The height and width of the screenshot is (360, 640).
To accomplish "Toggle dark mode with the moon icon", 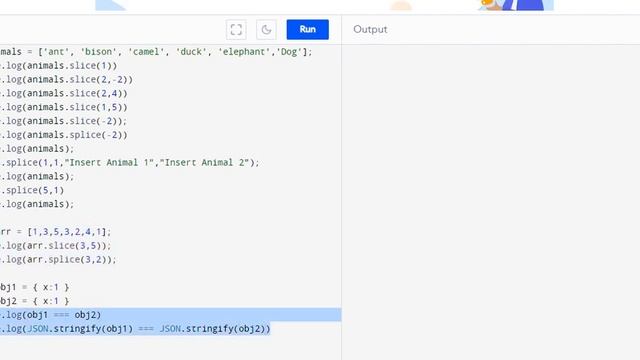I will coord(266,30).
